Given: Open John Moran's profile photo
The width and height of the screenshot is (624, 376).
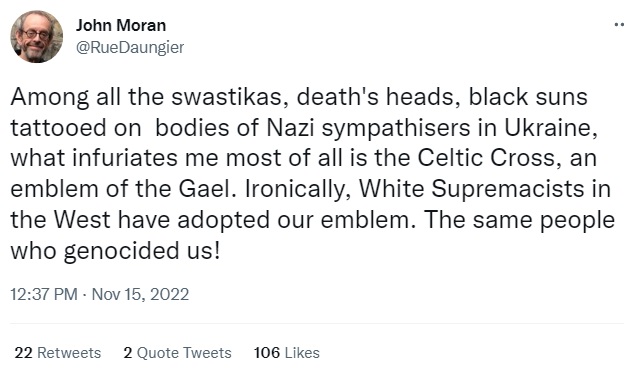Looking at the screenshot, I should click(37, 37).
